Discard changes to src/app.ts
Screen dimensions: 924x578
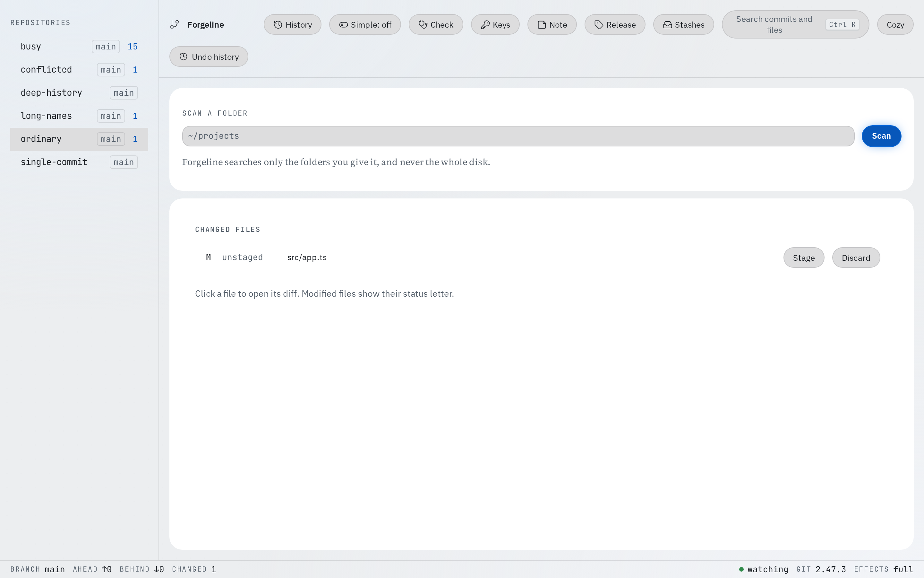856,258
